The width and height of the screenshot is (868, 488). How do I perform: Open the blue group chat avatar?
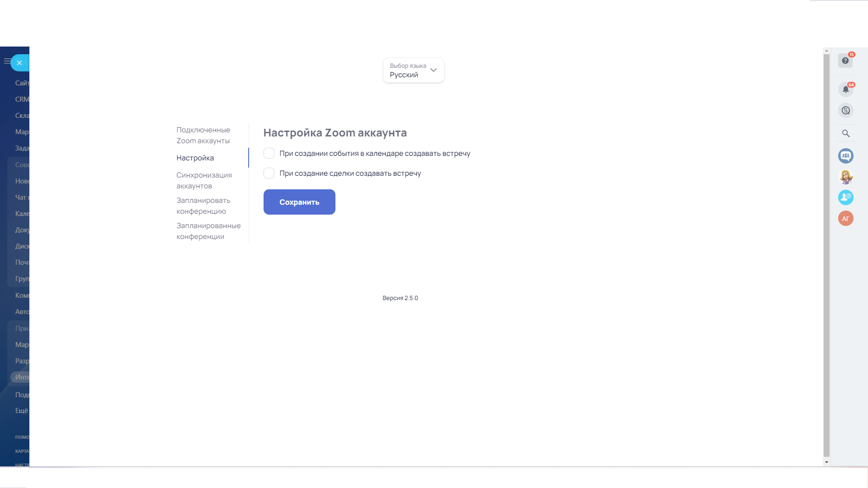(845, 156)
